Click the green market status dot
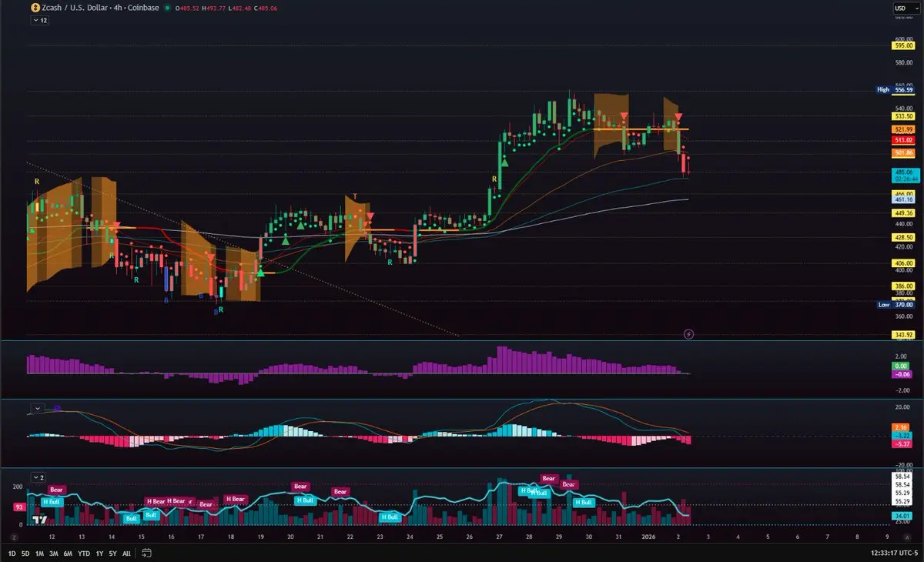The width and height of the screenshot is (924, 562). (x=168, y=8)
